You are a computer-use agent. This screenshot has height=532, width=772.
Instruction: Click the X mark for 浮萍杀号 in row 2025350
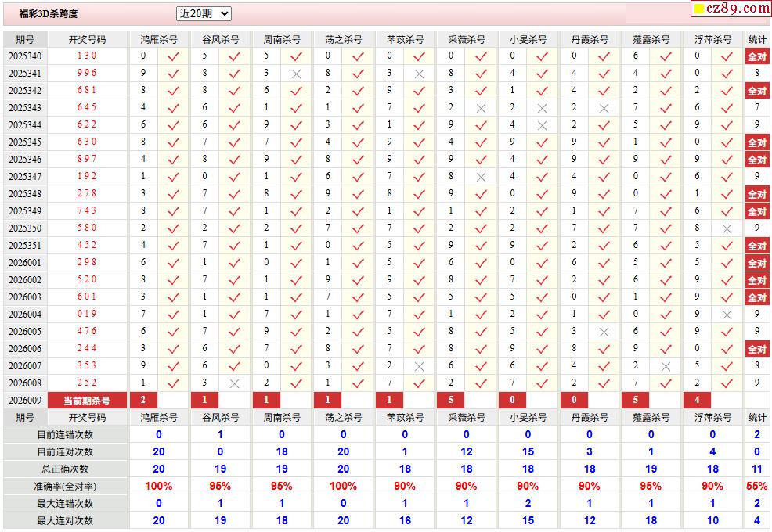[727, 228]
